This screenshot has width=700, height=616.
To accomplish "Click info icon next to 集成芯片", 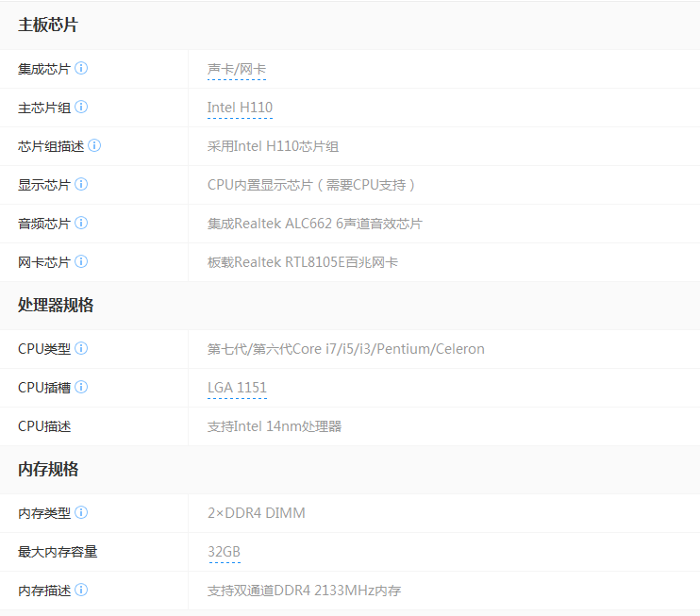I will coord(81,68).
